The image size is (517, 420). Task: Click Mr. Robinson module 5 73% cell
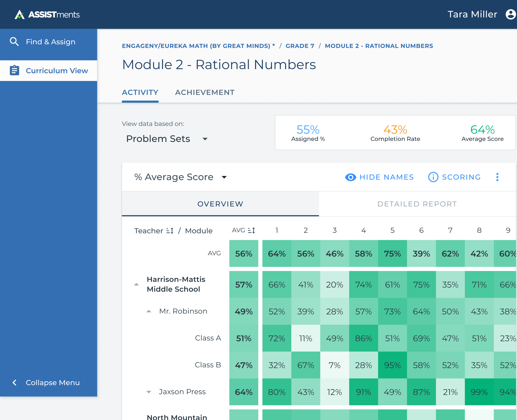pos(392,311)
